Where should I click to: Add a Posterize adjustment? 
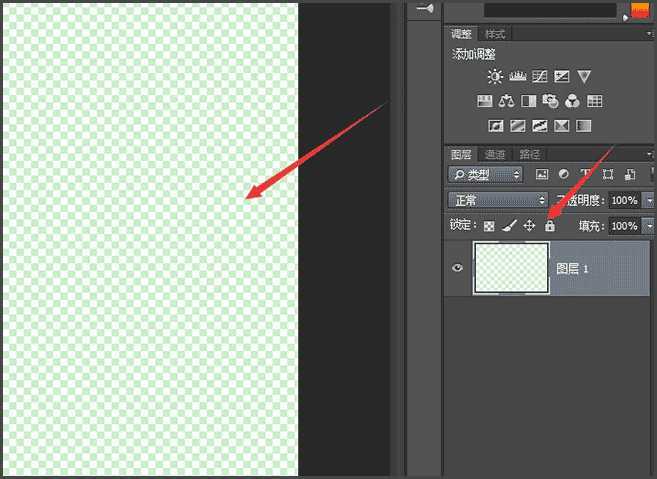(x=518, y=126)
